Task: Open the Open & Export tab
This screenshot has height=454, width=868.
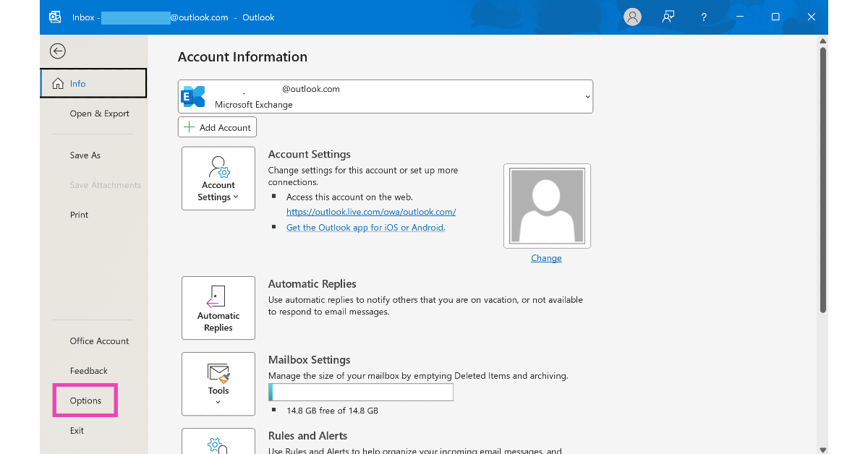Action: (x=99, y=113)
